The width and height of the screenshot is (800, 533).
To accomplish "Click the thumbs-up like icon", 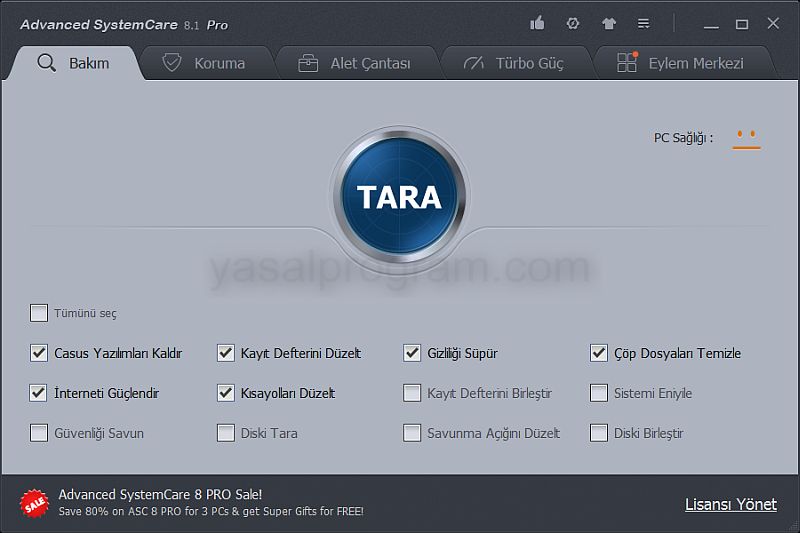I will click(x=538, y=23).
